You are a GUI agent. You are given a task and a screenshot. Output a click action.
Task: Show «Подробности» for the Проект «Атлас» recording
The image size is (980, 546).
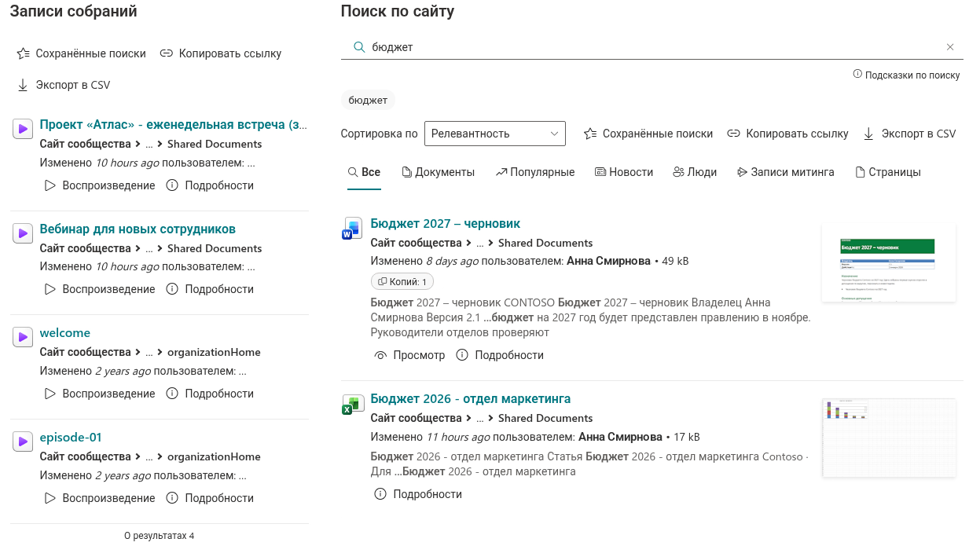pos(210,185)
